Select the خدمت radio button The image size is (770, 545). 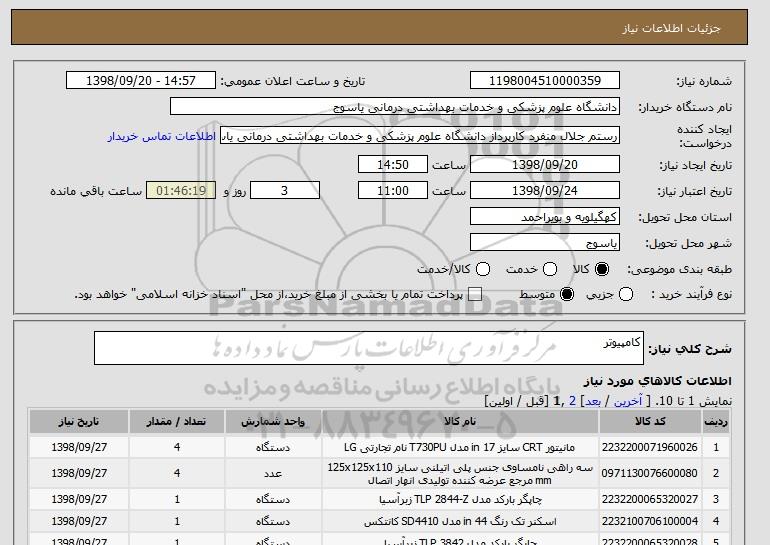(x=550, y=269)
